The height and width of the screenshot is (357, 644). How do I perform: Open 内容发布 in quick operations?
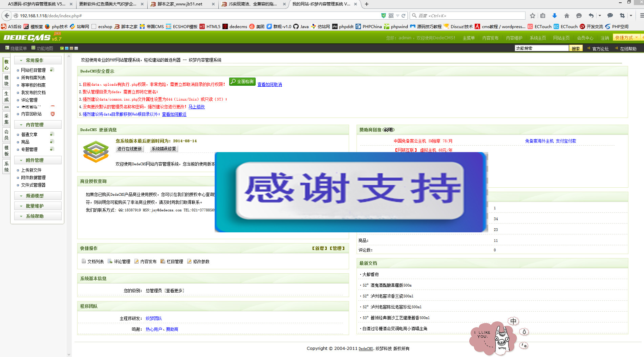click(146, 261)
